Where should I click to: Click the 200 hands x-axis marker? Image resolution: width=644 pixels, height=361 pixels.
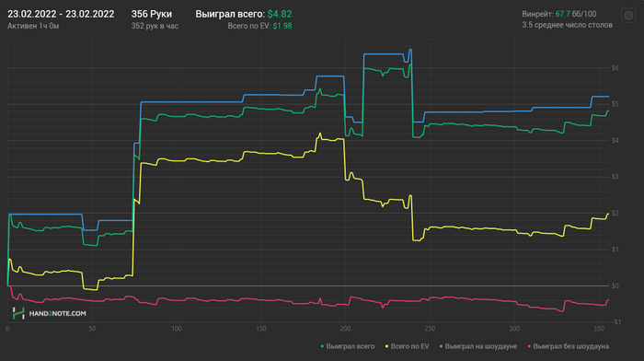tap(345, 329)
